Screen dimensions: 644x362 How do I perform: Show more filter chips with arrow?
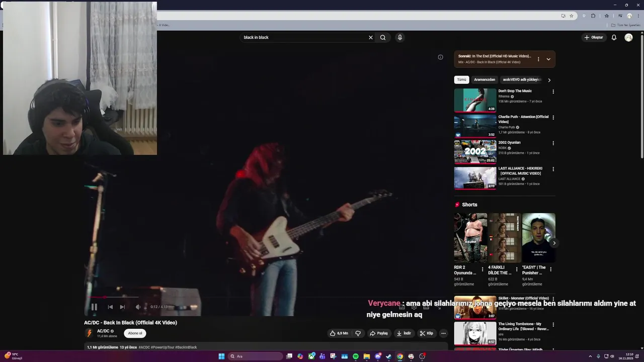click(x=549, y=80)
